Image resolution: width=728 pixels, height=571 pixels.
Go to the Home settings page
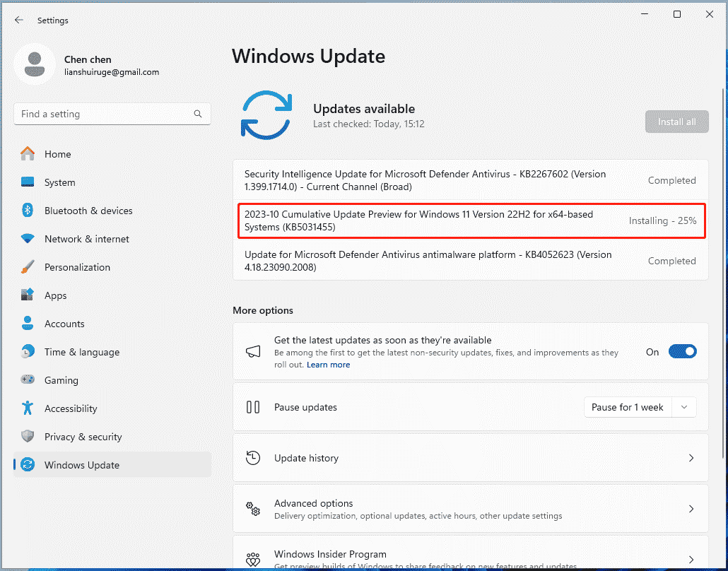click(x=112, y=153)
